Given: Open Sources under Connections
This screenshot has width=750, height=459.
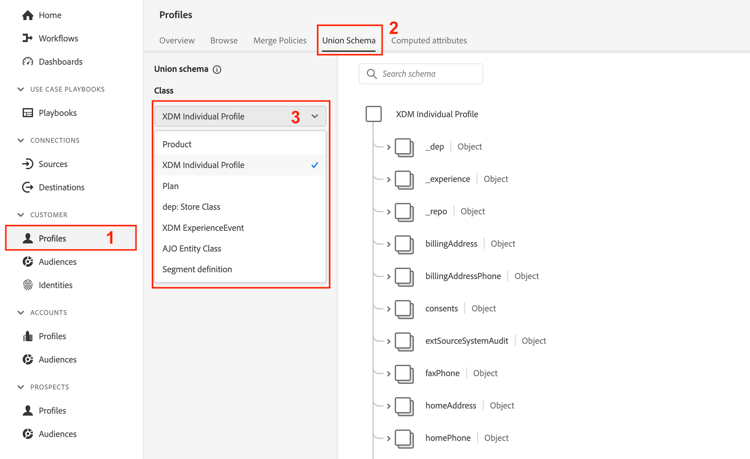Looking at the screenshot, I should 53,164.
